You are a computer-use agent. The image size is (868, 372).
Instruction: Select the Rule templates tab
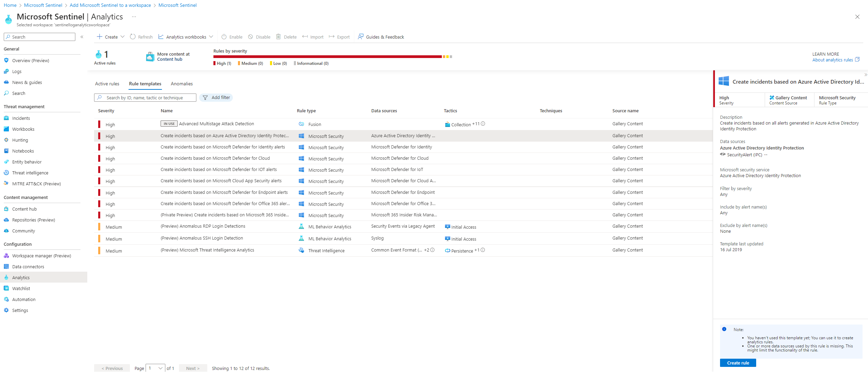tap(145, 84)
